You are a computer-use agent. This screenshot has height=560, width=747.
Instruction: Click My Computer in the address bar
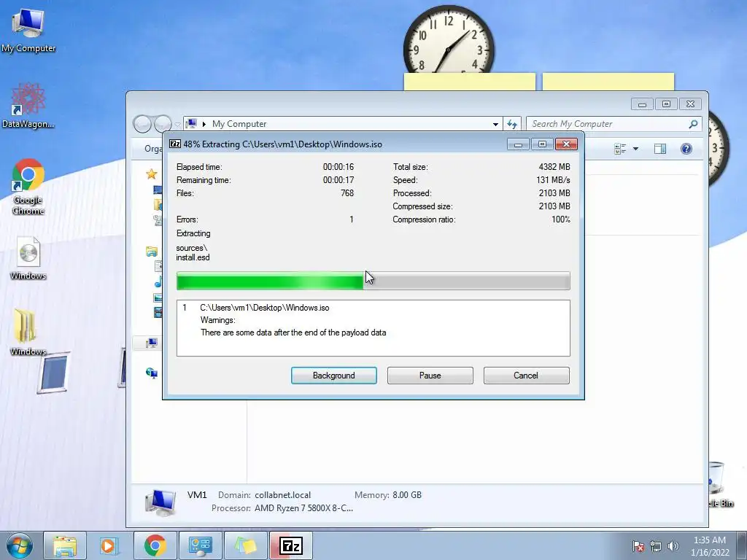(239, 124)
